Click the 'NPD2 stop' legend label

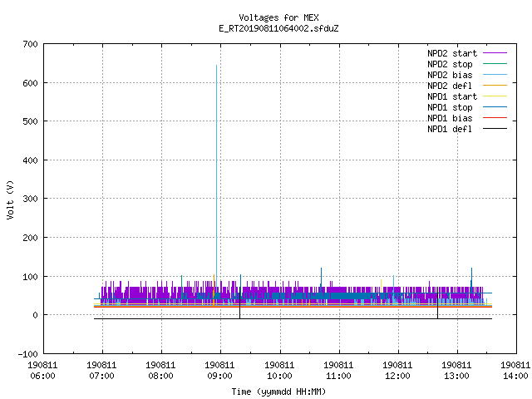(450, 64)
